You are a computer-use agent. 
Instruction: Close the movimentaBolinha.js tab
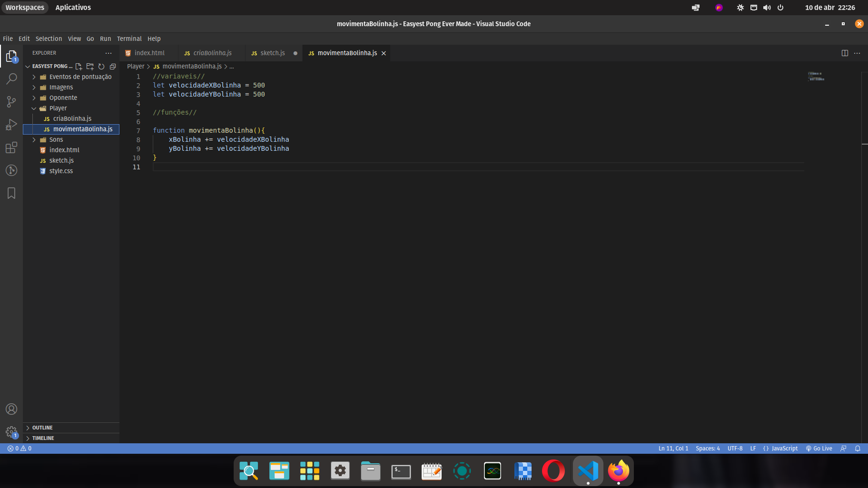(x=384, y=53)
